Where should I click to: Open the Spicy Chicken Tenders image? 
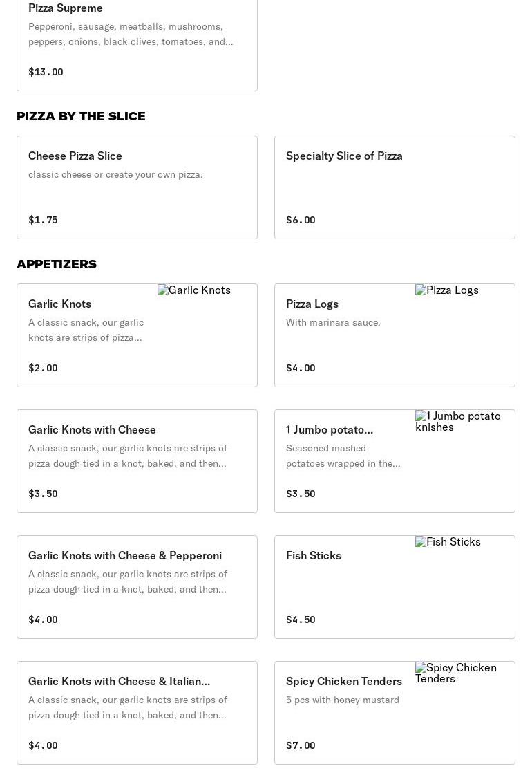(456, 673)
